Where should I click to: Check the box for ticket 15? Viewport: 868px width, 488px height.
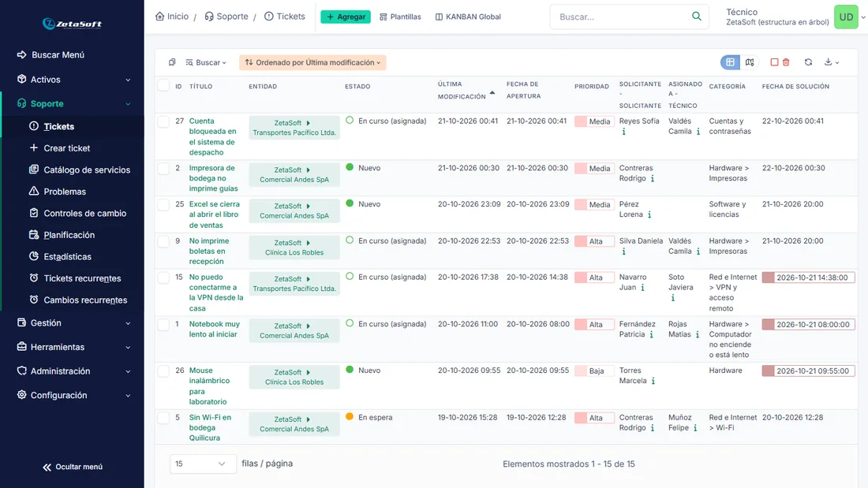coord(163,278)
